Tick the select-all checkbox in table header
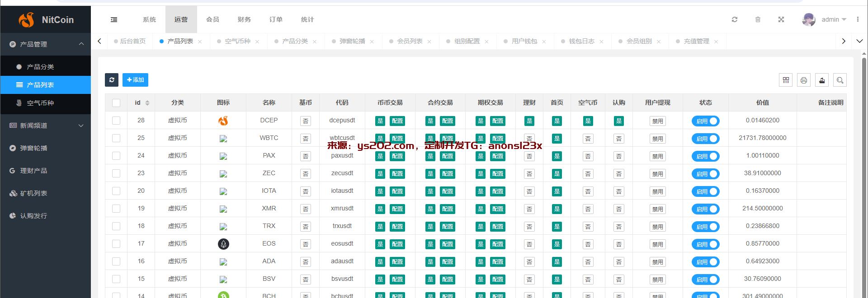Image resolution: width=868 pixels, height=298 pixels. pos(116,103)
